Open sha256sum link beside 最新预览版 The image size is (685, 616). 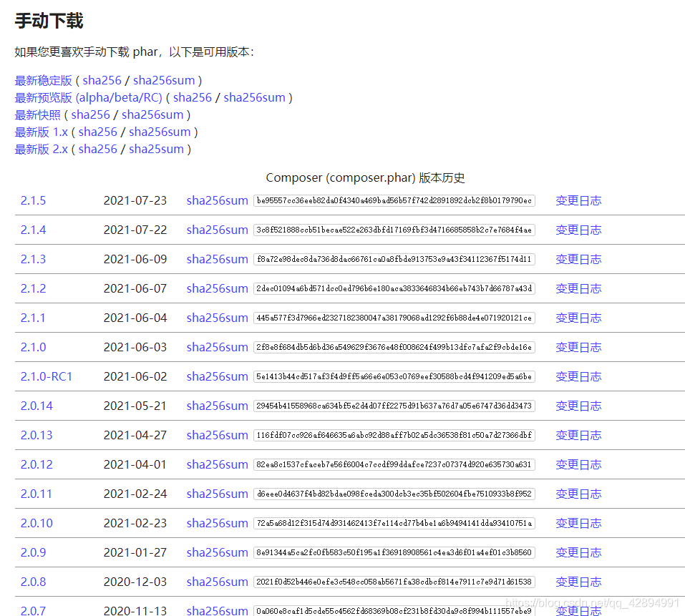click(254, 98)
